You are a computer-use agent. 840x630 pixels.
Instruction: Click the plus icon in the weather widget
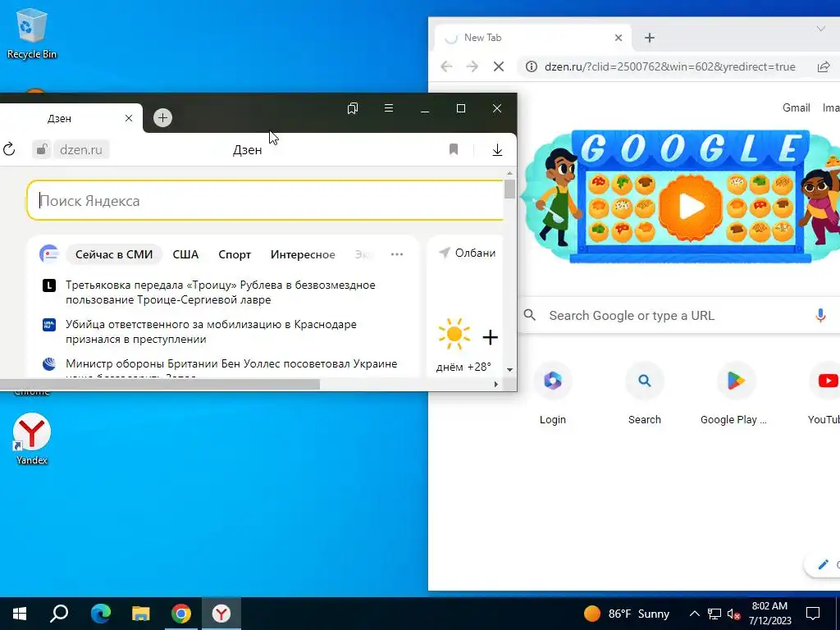[491, 337]
